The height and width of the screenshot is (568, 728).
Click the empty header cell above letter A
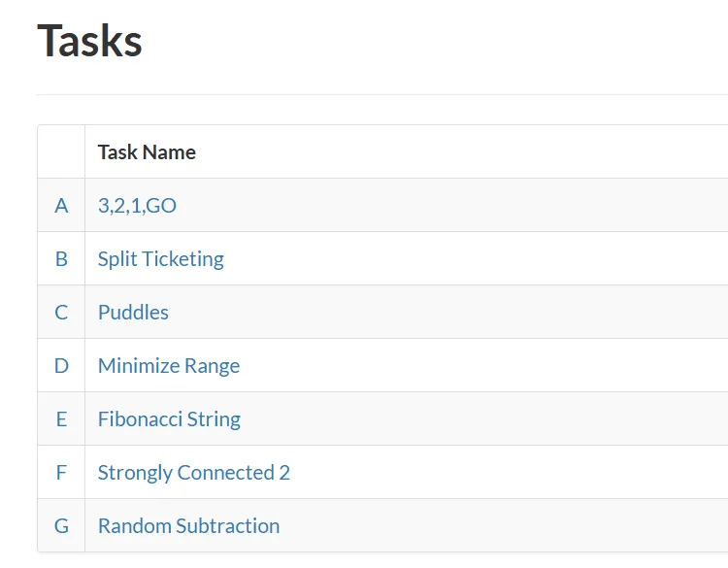click(x=61, y=152)
